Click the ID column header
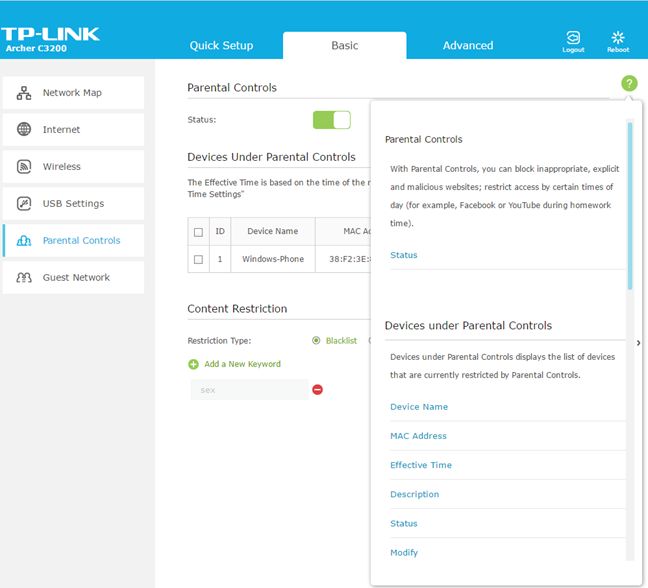The width and height of the screenshot is (648, 588). pos(220,231)
